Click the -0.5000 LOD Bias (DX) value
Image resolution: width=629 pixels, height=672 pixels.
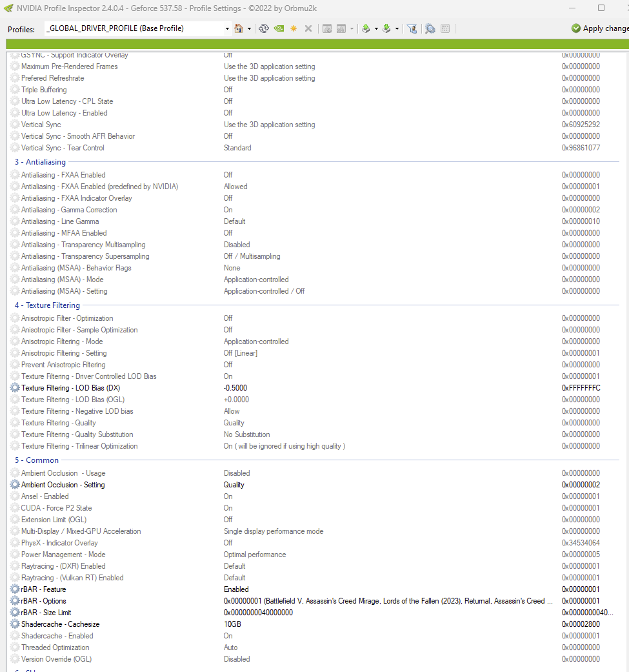pos(235,388)
